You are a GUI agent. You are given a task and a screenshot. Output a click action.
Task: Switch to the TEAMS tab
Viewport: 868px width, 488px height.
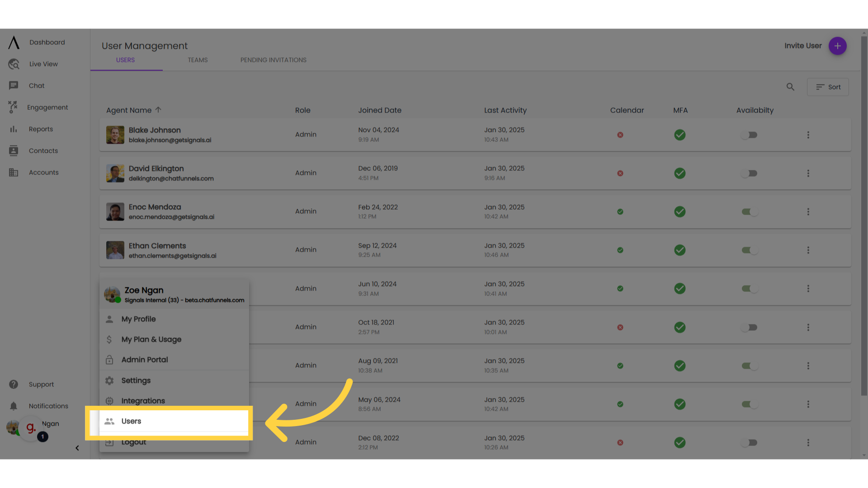(198, 60)
